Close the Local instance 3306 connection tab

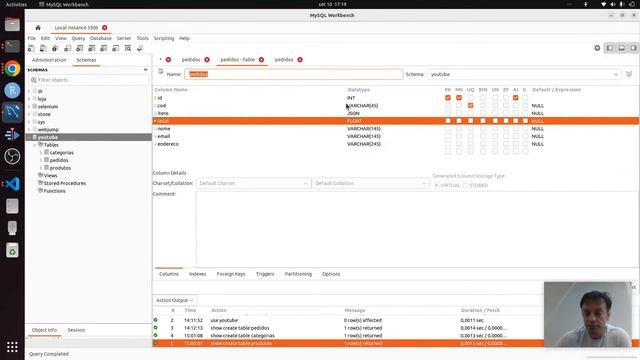tap(105, 28)
